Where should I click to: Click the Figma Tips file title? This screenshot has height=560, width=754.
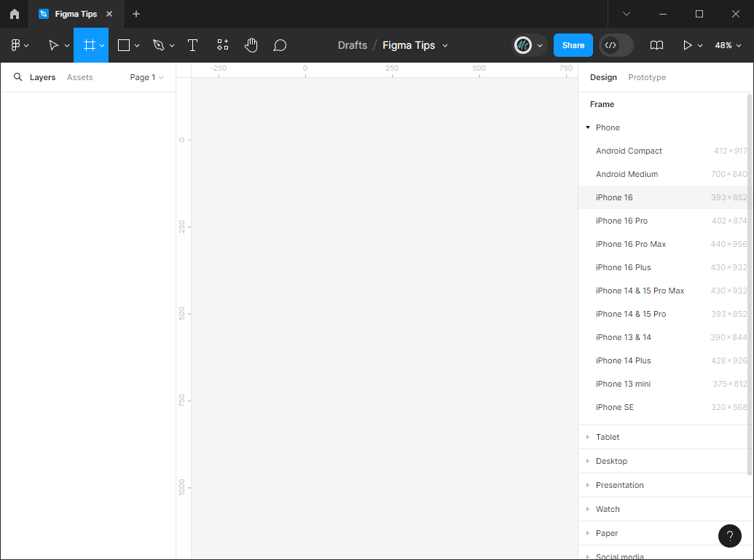tap(409, 45)
